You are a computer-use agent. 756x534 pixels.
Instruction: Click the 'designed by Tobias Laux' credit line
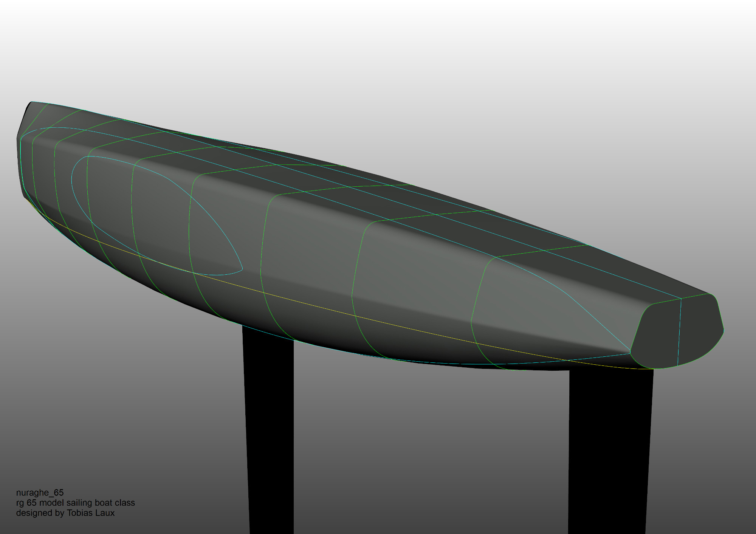[65, 513]
